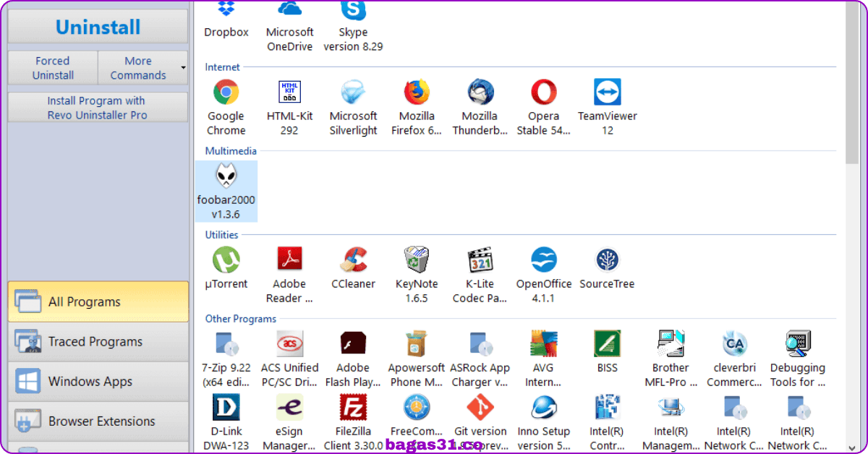Select the ACS Unified PC/SC Driver icon
This screenshot has width=868, height=454.
(x=289, y=344)
